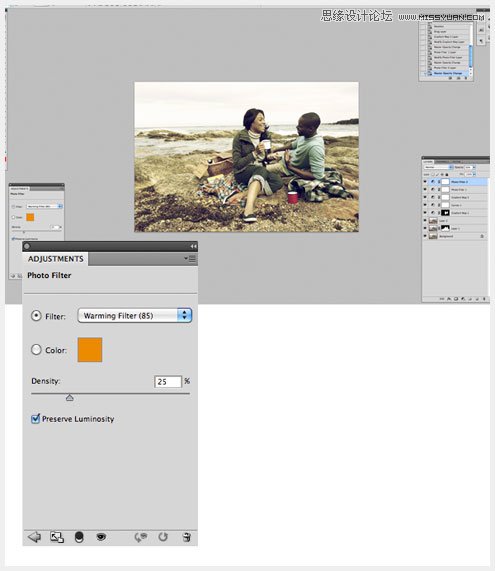The image size is (495, 571).
Task: Select the Filter radio button in enlarged panel
Action: click(x=36, y=315)
